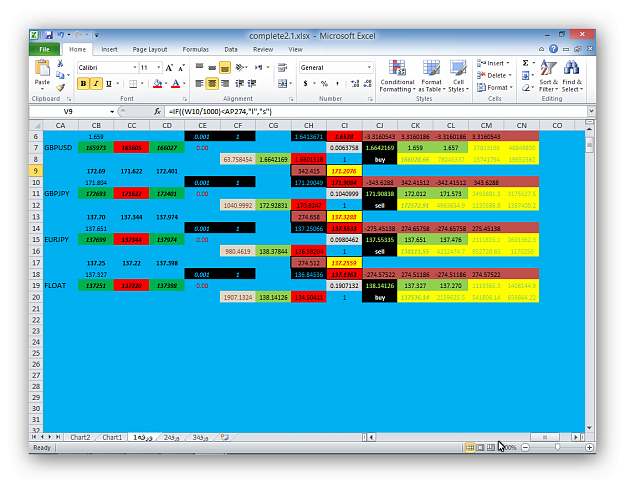Click the Cut scissors icon
The height and width of the screenshot is (483, 625).
[x=60, y=63]
